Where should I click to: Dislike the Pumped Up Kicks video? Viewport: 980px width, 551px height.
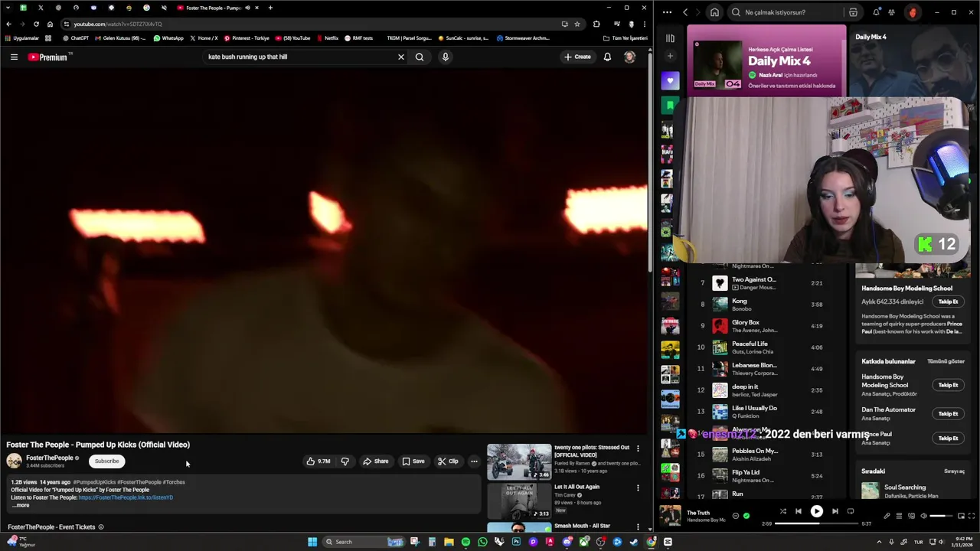(x=345, y=461)
